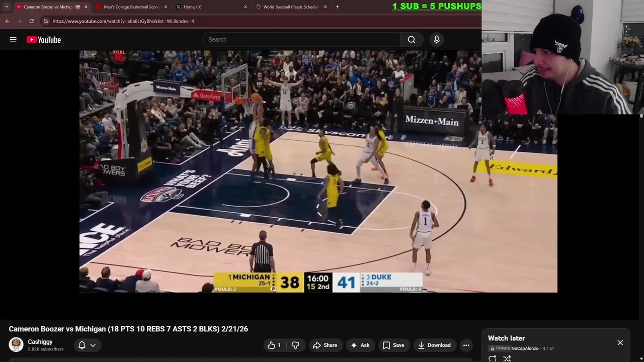Go back in browser history
644x362 pixels.
[x=7, y=21]
